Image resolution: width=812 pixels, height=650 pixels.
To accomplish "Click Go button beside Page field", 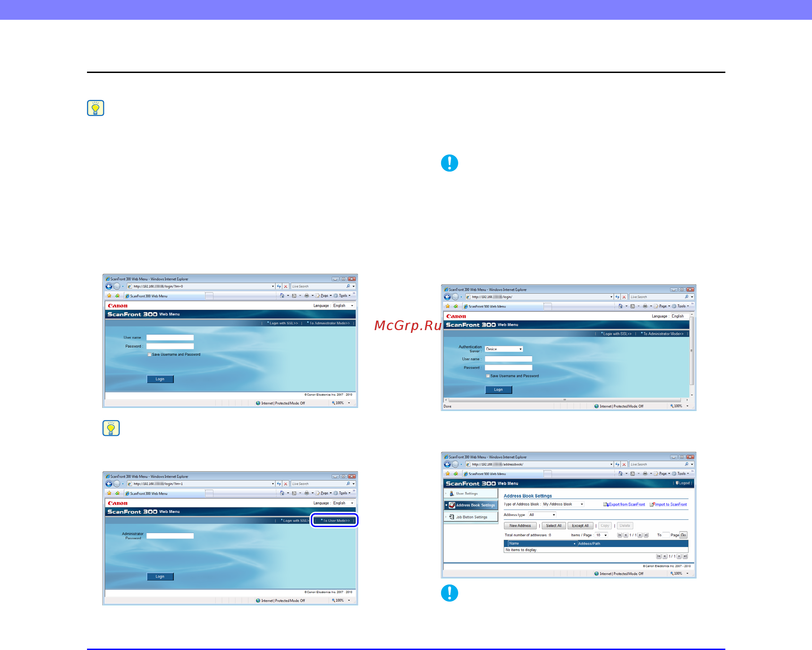I will (x=683, y=535).
